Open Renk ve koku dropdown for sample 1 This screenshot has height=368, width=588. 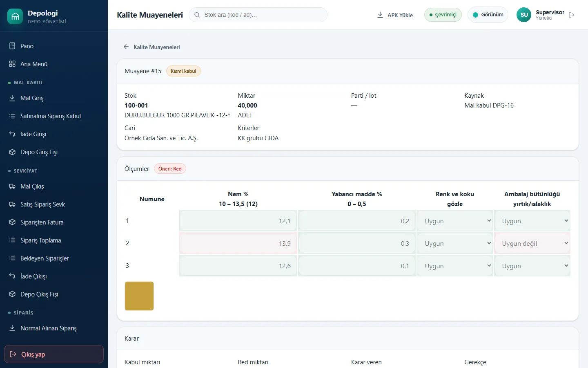455,221
